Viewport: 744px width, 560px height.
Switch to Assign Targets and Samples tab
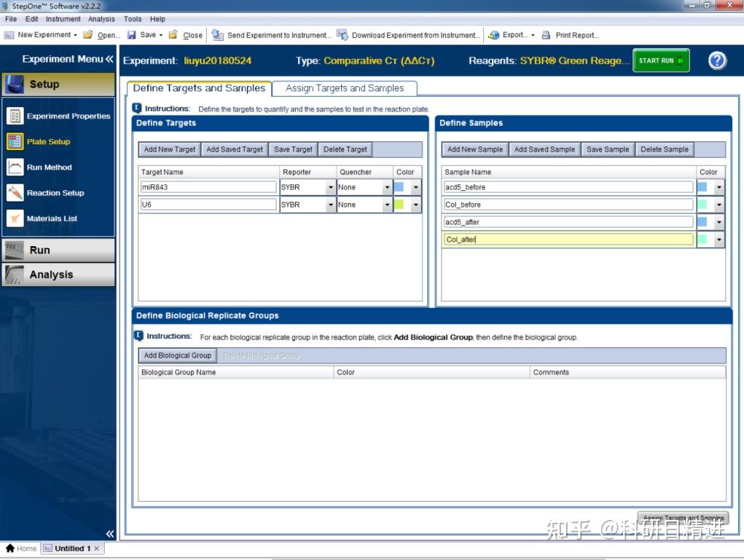pyautogui.click(x=345, y=88)
